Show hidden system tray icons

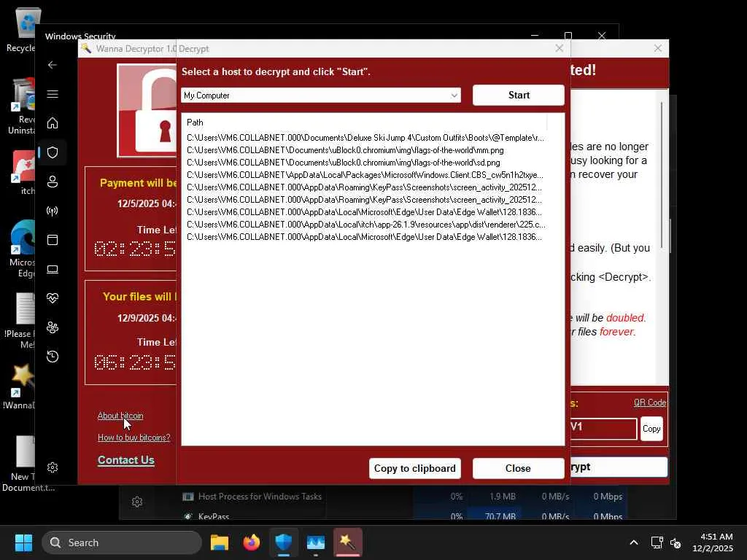coord(634,542)
